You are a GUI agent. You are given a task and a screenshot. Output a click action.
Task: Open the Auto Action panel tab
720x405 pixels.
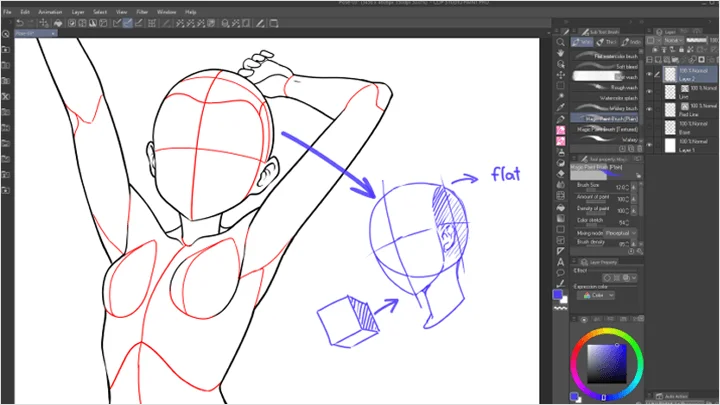tap(672, 396)
